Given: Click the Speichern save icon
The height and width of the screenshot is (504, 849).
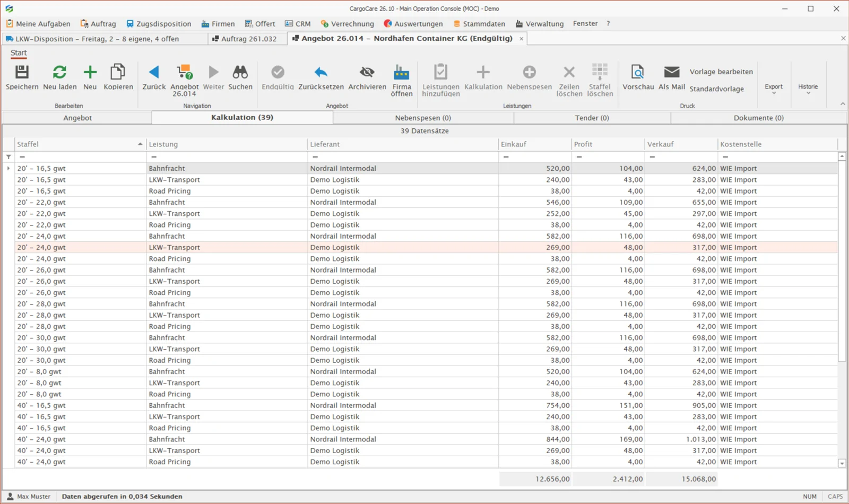Looking at the screenshot, I should [22, 72].
